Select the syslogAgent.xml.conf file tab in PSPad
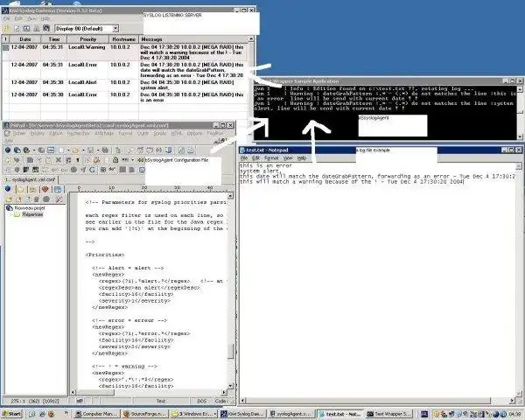The width and height of the screenshot is (525, 420). [x=30, y=179]
